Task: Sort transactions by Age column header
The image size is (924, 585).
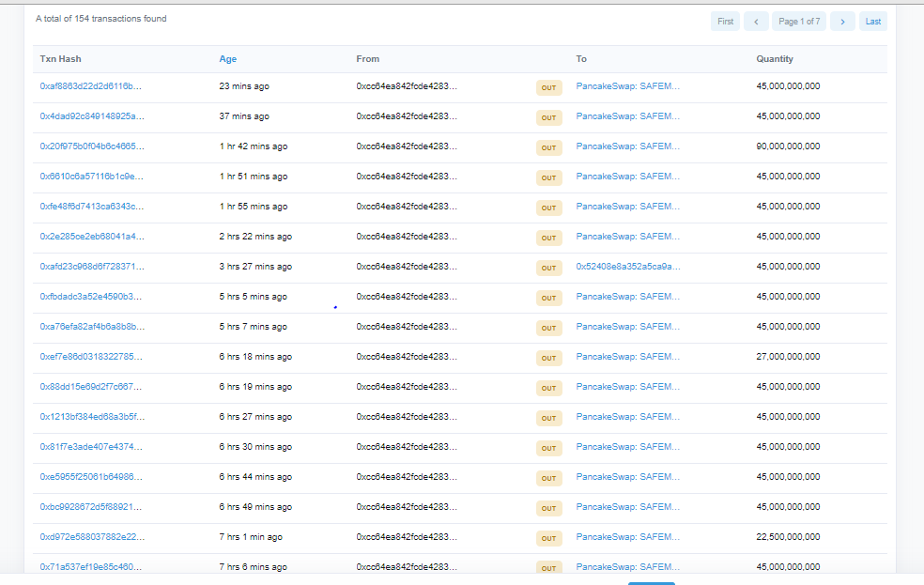Action: click(227, 59)
